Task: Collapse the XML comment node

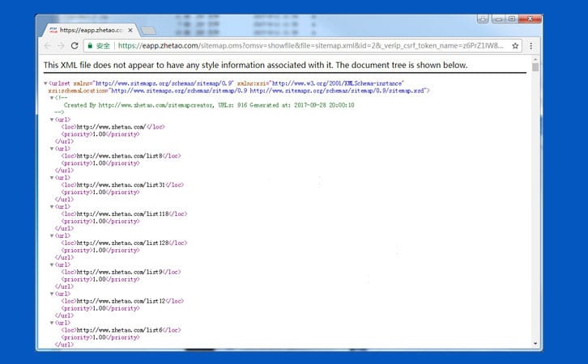Action: point(52,98)
